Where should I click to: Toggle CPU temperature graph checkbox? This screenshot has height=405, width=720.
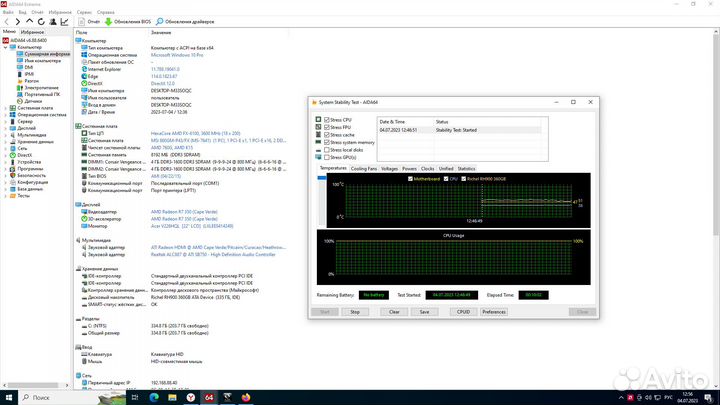pyautogui.click(x=446, y=179)
